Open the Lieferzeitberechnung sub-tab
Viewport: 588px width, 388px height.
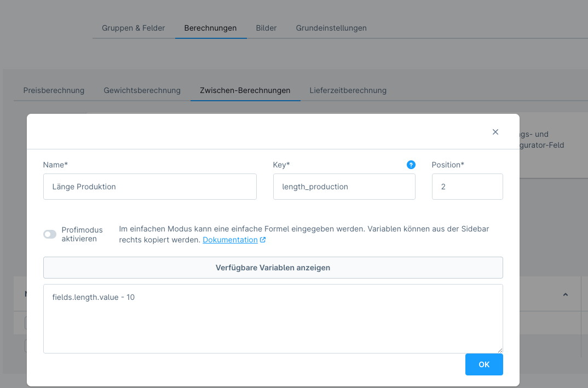click(x=348, y=90)
